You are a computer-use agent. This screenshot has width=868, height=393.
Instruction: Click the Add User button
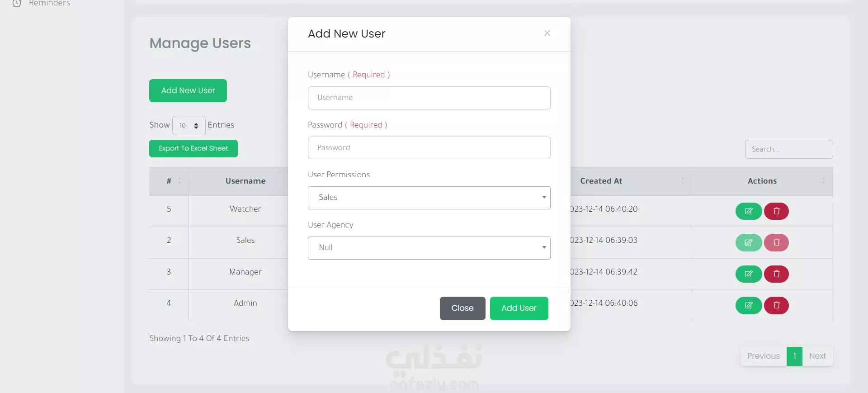(x=519, y=308)
